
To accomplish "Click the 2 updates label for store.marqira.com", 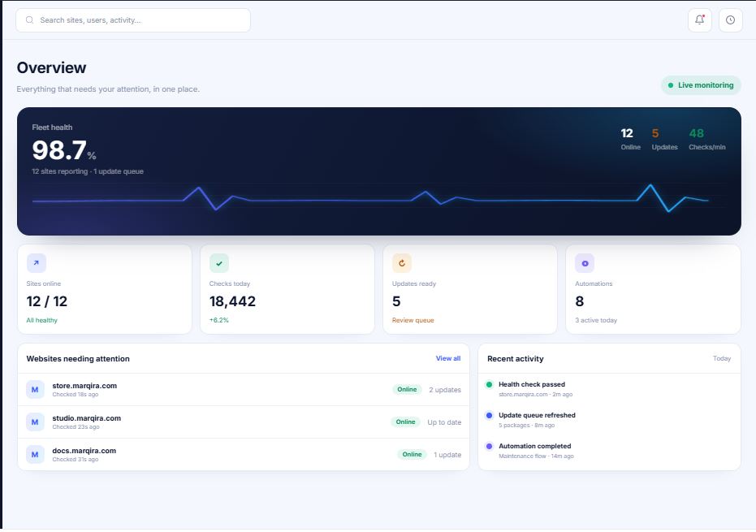I will 445,390.
